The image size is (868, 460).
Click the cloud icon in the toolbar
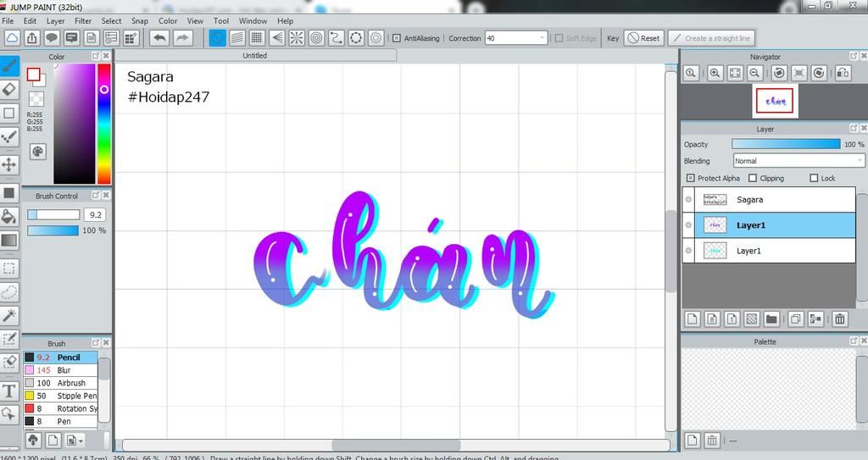click(x=12, y=38)
